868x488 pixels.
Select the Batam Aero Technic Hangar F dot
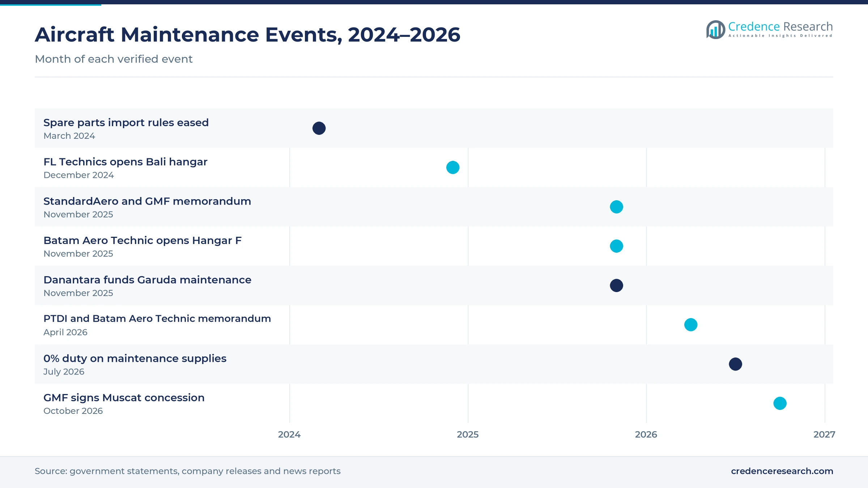click(x=616, y=246)
